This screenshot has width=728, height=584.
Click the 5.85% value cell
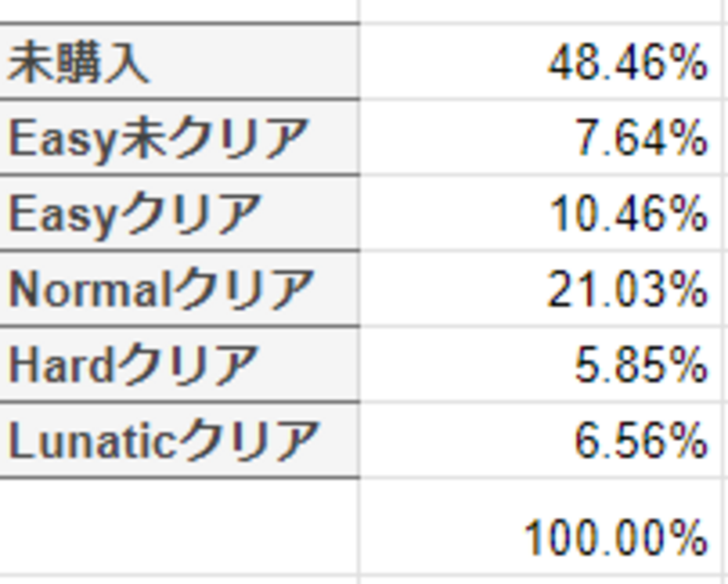(x=540, y=365)
